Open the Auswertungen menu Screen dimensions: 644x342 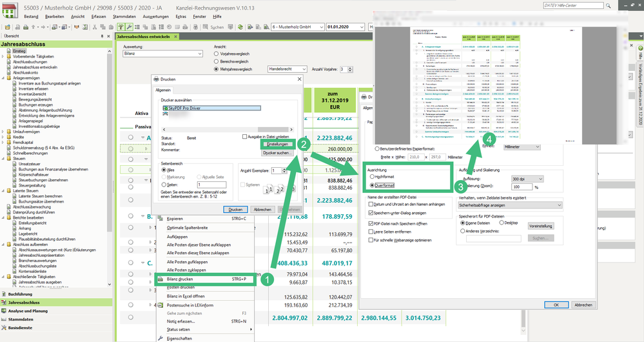pyautogui.click(x=155, y=16)
